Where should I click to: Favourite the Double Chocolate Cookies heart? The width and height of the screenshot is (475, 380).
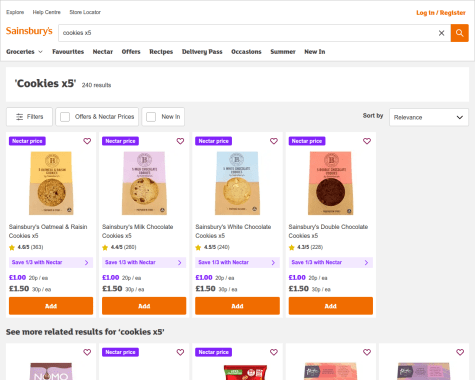(x=367, y=141)
